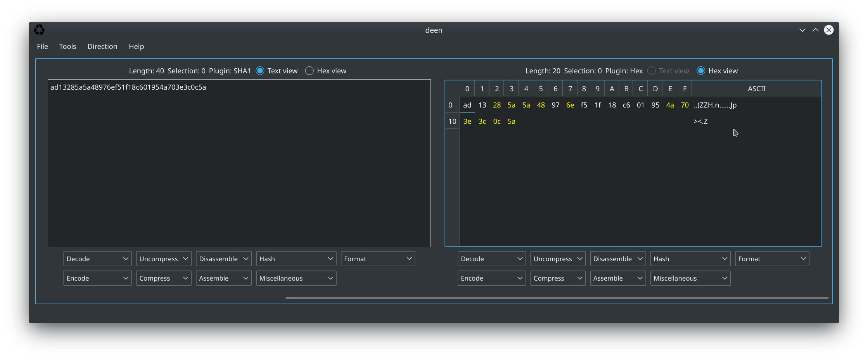Click the window minimize chevron icon
This screenshot has height=359, width=868.
802,30
